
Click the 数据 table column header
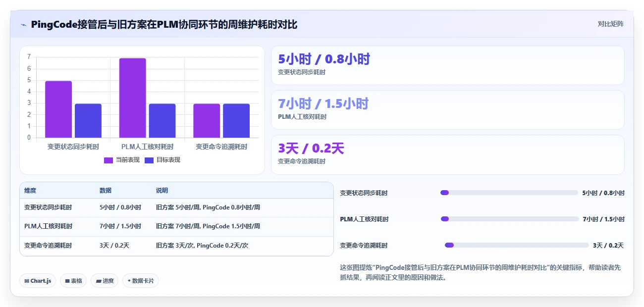pos(106,191)
